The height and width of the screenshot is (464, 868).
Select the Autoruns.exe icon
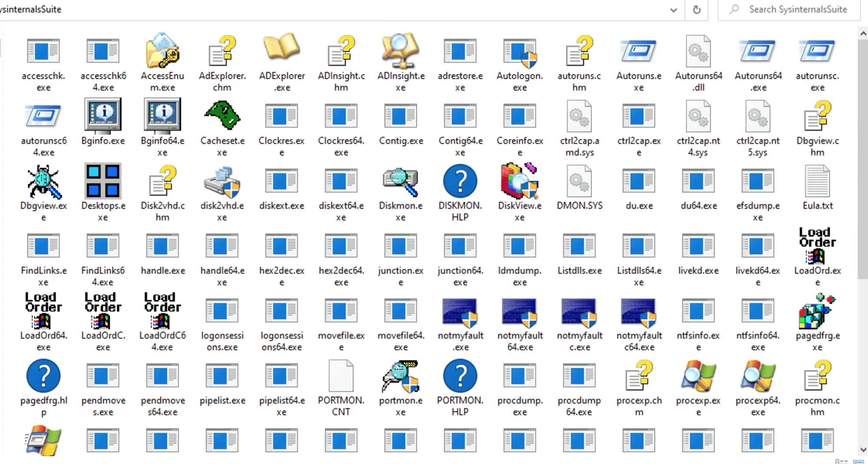tap(639, 51)
